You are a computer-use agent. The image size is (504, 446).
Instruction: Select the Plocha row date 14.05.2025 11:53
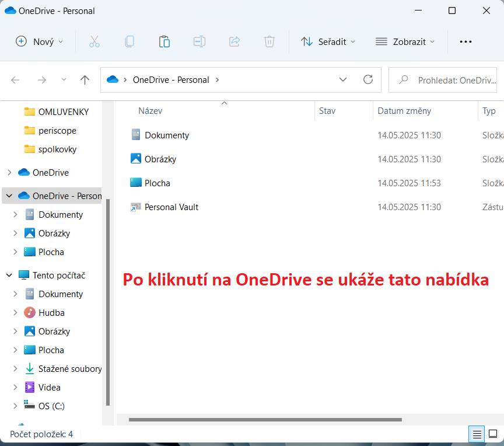409,183
